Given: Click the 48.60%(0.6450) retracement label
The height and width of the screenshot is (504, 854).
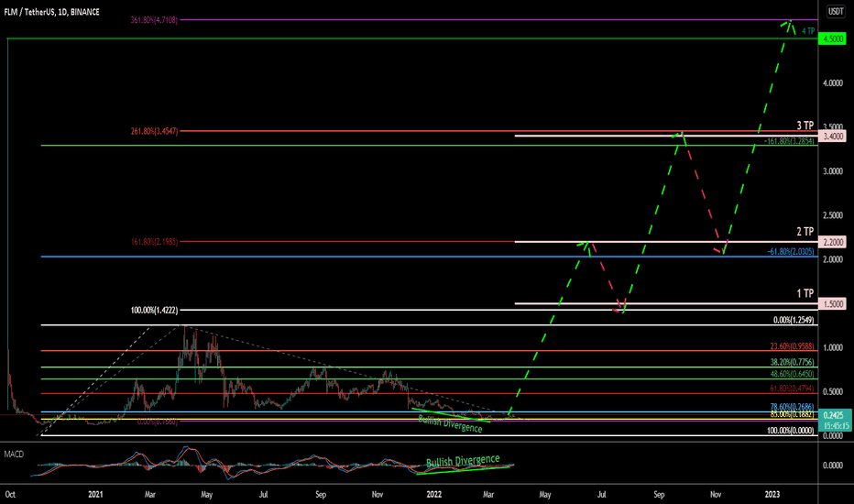Looking at the screenshot, I should click(x=793, y=374).
